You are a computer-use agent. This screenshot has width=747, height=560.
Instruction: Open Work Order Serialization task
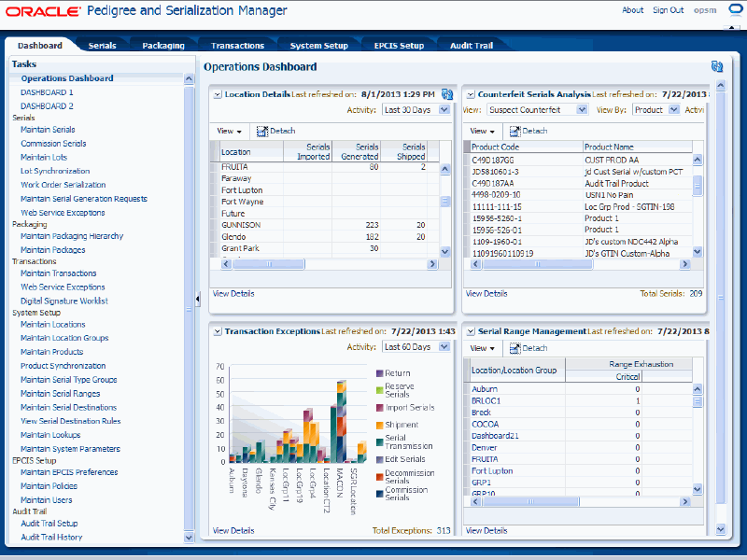63,185
